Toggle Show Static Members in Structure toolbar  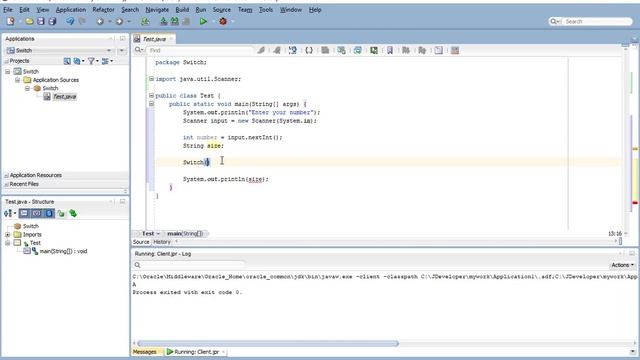click(x=49, y=213)
